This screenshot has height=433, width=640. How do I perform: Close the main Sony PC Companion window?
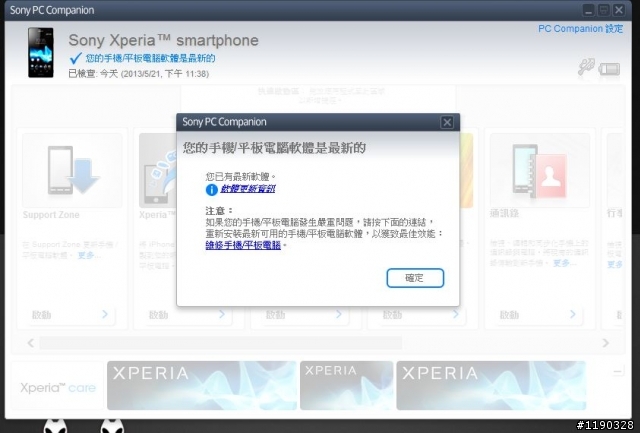click(x=619, y=10)
